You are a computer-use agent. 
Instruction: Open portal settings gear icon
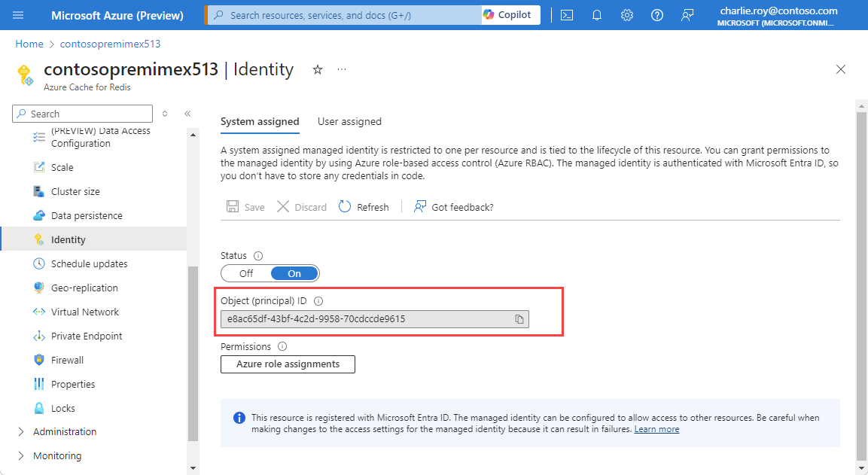tap(627, 15)
